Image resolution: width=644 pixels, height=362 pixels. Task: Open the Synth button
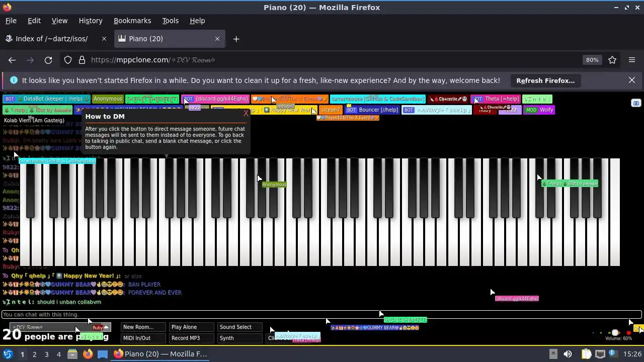pos(239,338)
